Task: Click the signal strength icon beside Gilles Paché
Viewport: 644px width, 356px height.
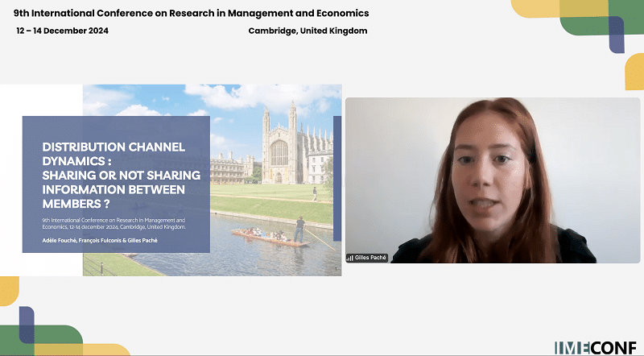Action: click(350, 258)
